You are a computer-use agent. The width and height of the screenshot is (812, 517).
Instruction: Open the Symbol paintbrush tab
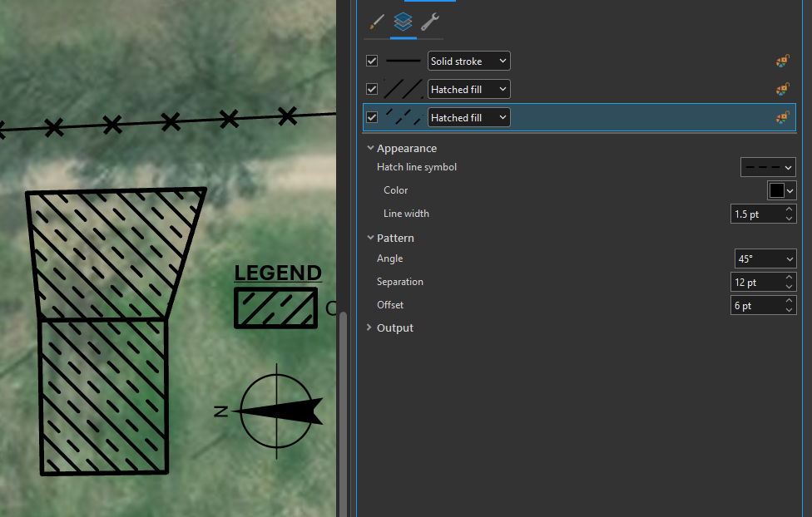(x=377, y=22)
